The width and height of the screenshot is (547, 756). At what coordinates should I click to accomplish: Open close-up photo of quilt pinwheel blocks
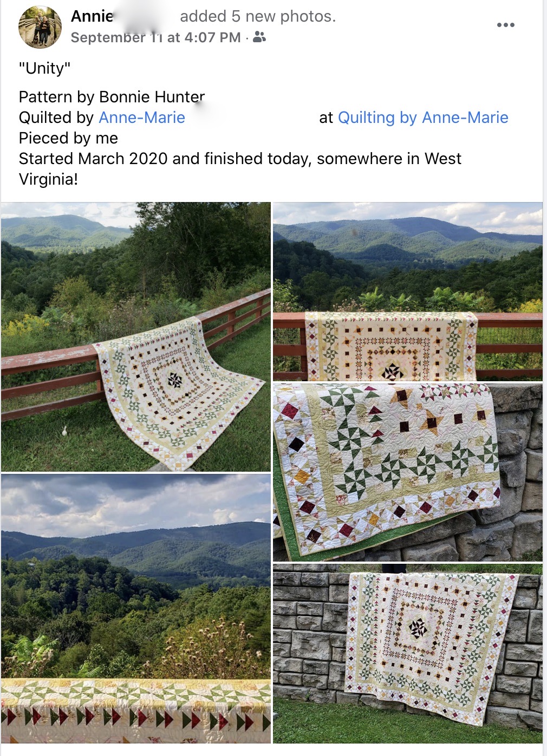coord(408,472)
